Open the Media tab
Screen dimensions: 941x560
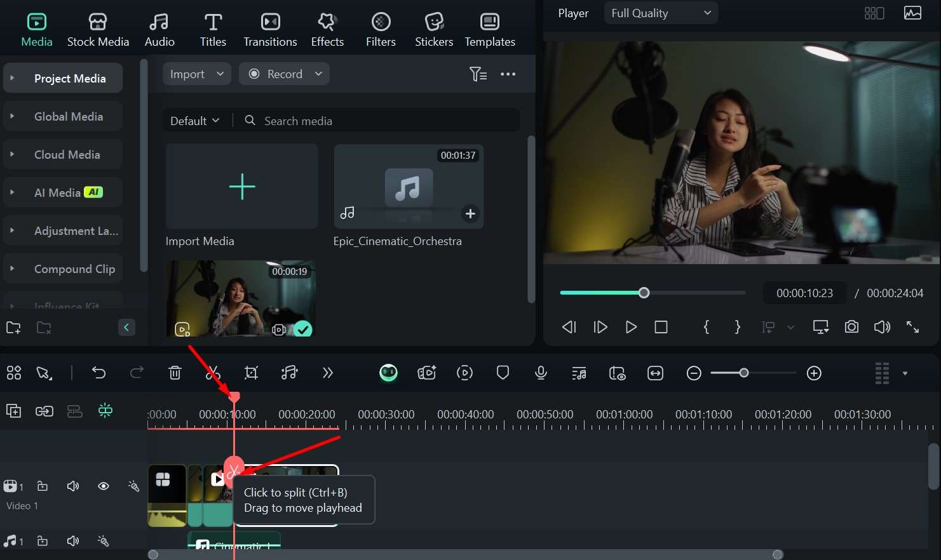coord(36,30)
